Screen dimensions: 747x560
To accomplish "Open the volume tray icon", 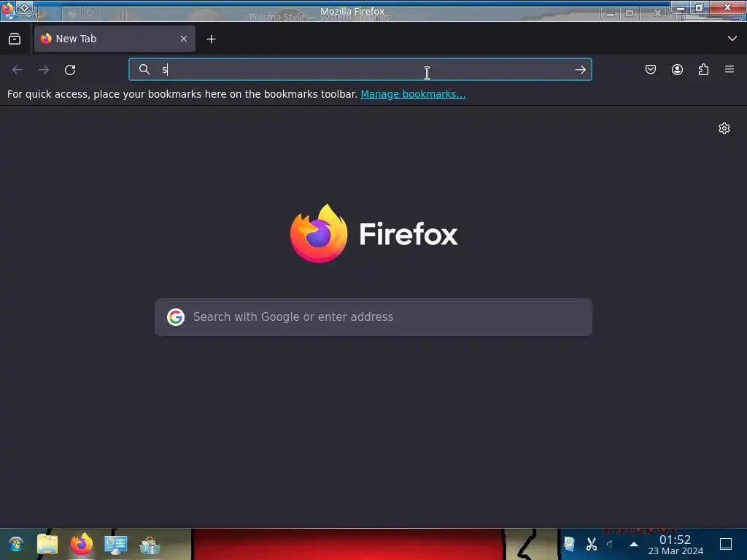I will pos(610,544).
